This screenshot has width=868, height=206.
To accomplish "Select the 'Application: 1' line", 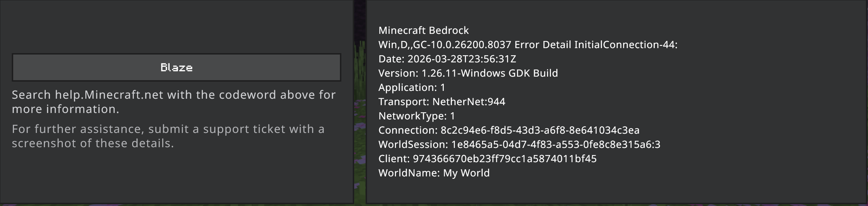I will [412, 87].
